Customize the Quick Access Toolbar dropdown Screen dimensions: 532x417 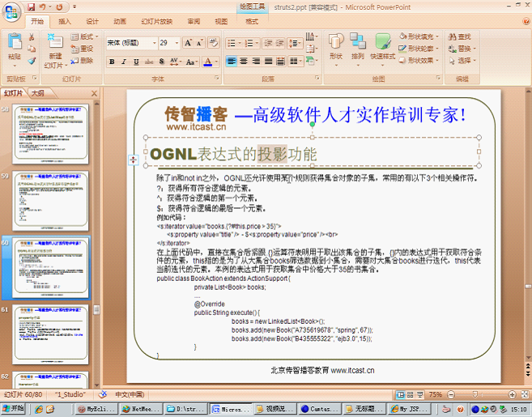[74, 6]
